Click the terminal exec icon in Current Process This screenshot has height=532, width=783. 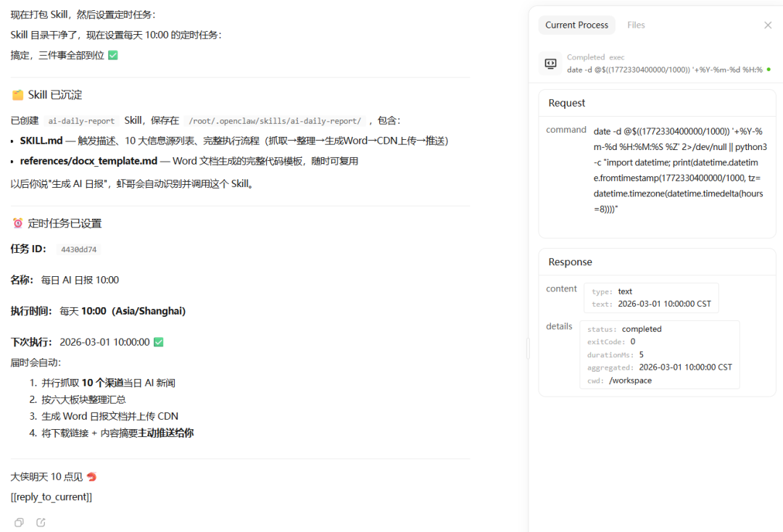550,63
